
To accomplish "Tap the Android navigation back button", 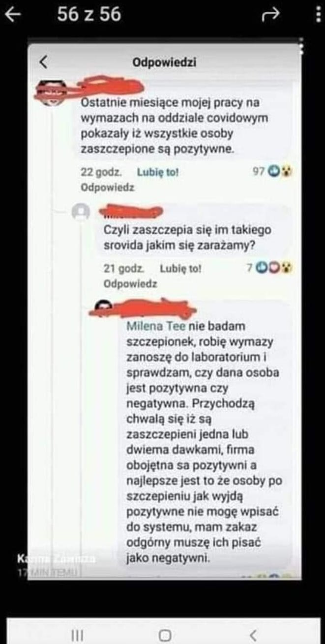I will click(253, 635).
